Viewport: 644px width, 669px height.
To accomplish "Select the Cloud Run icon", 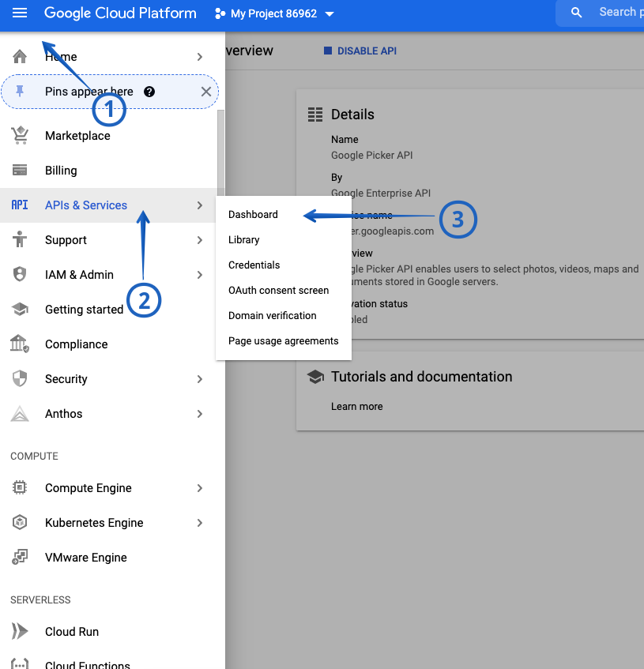I will [x=20, y=631].
